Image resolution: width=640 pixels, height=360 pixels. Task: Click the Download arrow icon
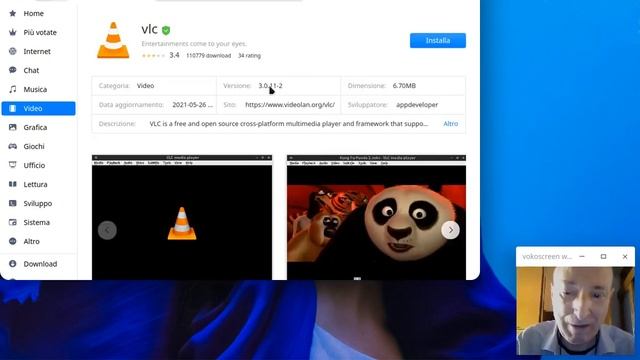[13, 264]
